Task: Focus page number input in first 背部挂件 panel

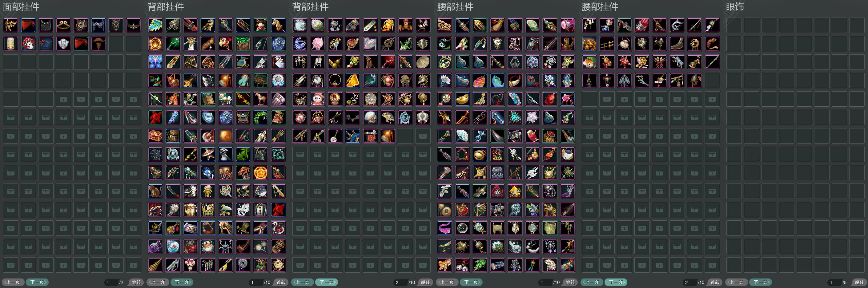Action: coord(255,282)
